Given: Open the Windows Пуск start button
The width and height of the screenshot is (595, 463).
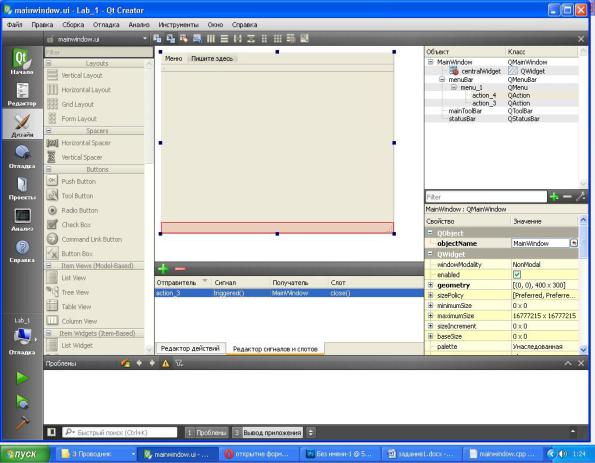Looking at the screenshot, I should pos(25,454).
